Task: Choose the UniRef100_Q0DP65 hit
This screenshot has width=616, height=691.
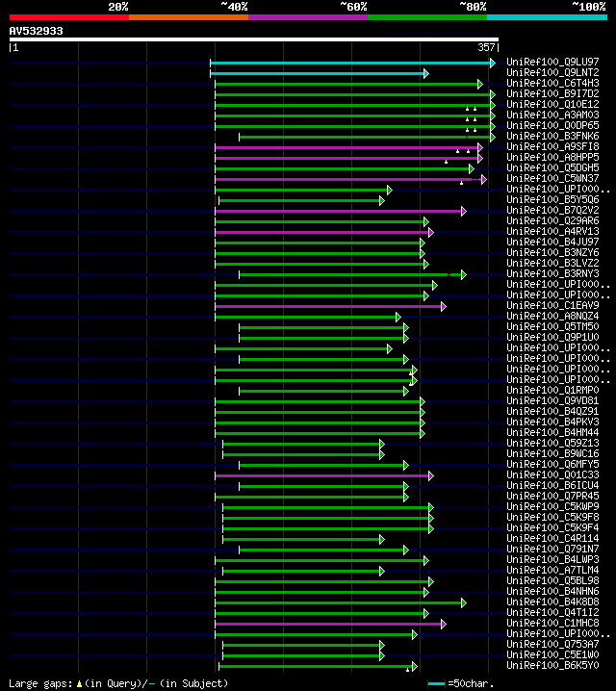Action: (x=552, y=125)
